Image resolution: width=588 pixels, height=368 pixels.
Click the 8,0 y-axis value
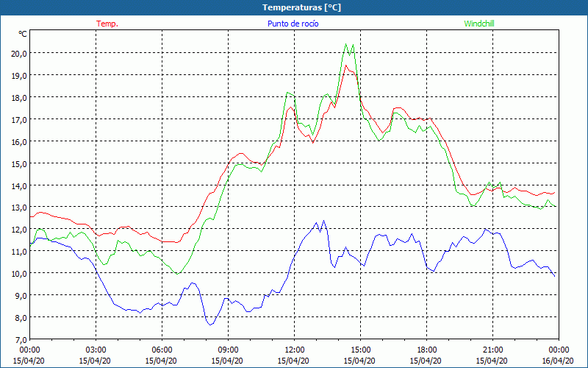21,317
